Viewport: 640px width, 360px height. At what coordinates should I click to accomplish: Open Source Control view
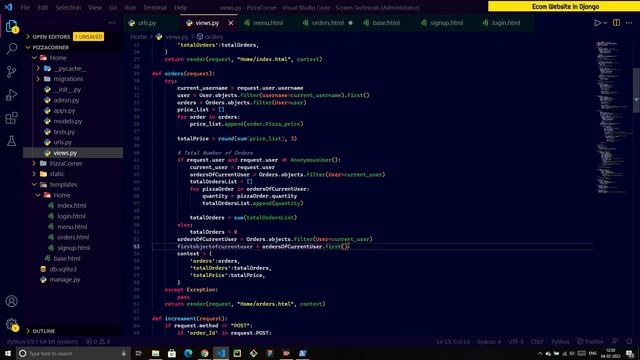[11, 72]
